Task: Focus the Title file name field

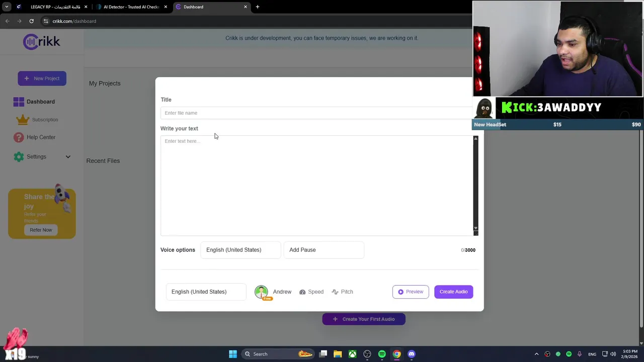Action: [317, 113]
